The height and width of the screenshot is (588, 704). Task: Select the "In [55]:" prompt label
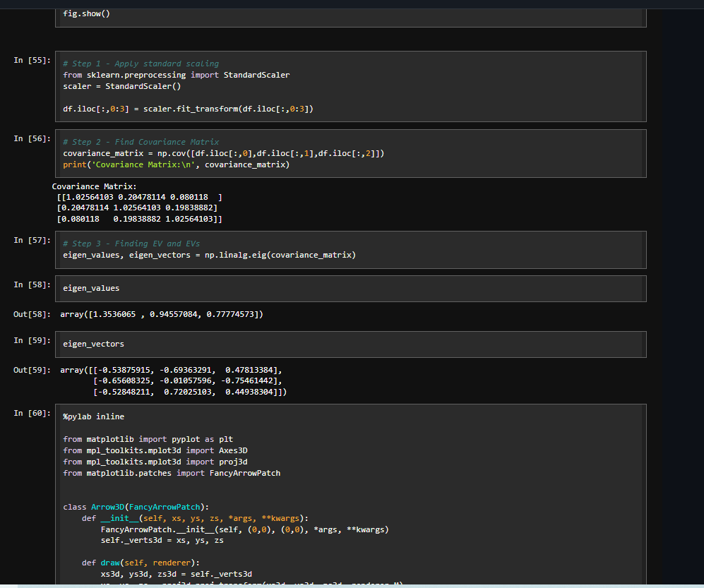[x=32, y=60]
